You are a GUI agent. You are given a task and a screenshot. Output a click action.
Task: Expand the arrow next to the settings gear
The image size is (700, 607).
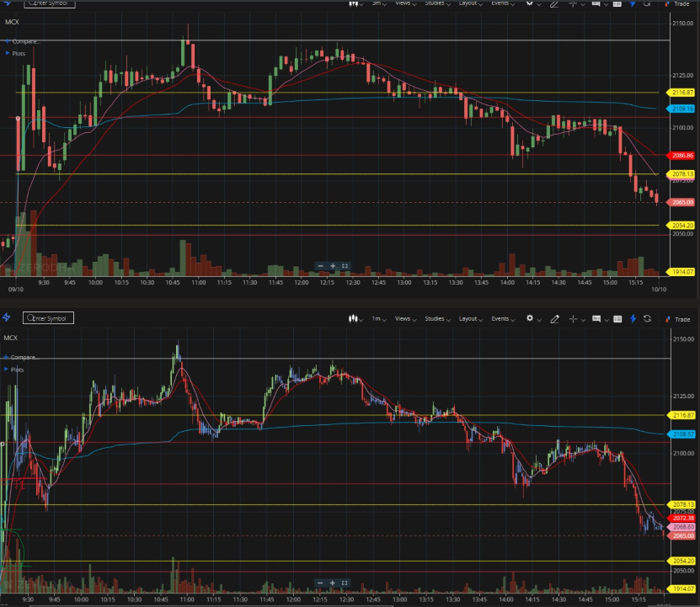click(x=539, y=320)
